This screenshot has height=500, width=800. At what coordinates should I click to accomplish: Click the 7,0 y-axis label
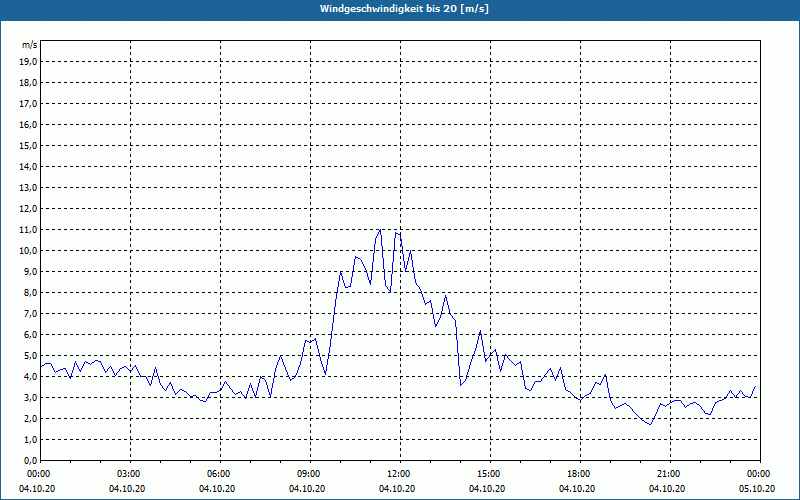(x=30, y=313)
